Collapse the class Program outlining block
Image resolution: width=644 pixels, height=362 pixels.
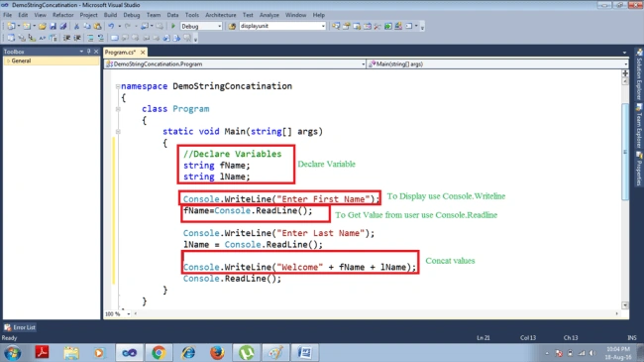[118, 109]
